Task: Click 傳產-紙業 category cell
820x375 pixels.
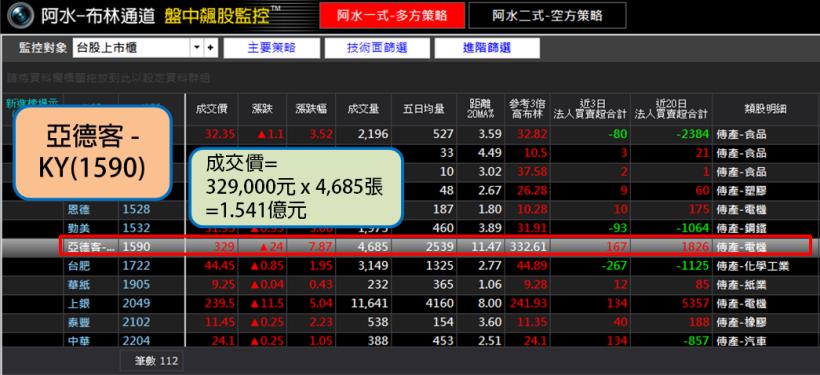Action: [741, 285]
